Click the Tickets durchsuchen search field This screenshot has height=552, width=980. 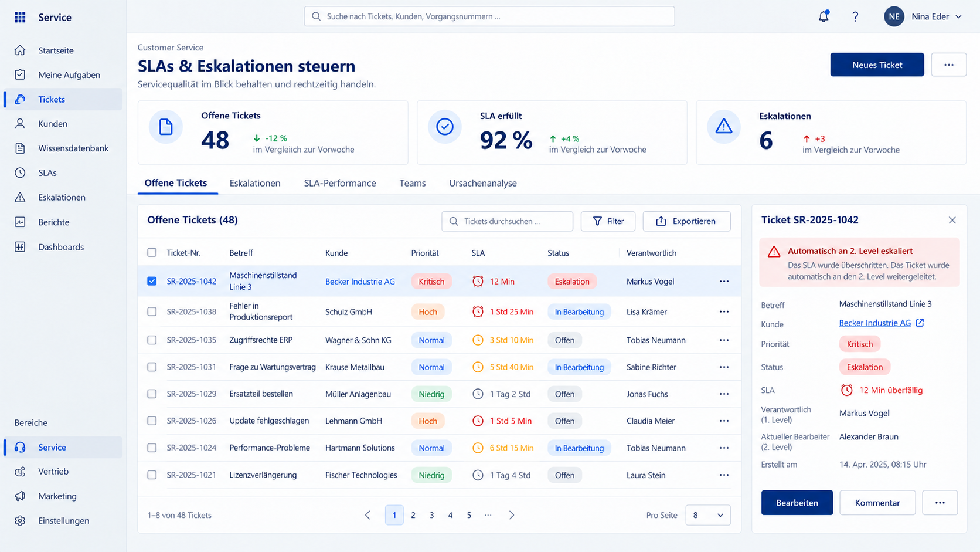click(x=507, y=221)
